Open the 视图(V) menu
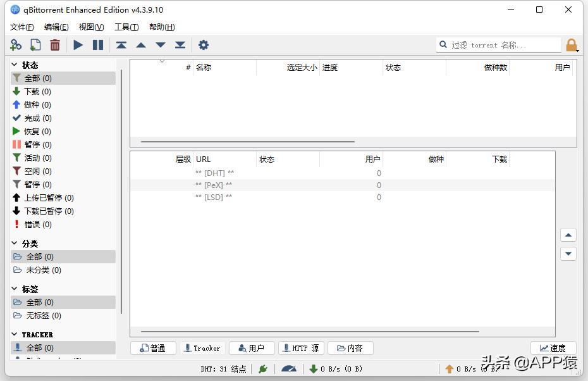Viewport: 588px width, 381px height. click(91, 27)
